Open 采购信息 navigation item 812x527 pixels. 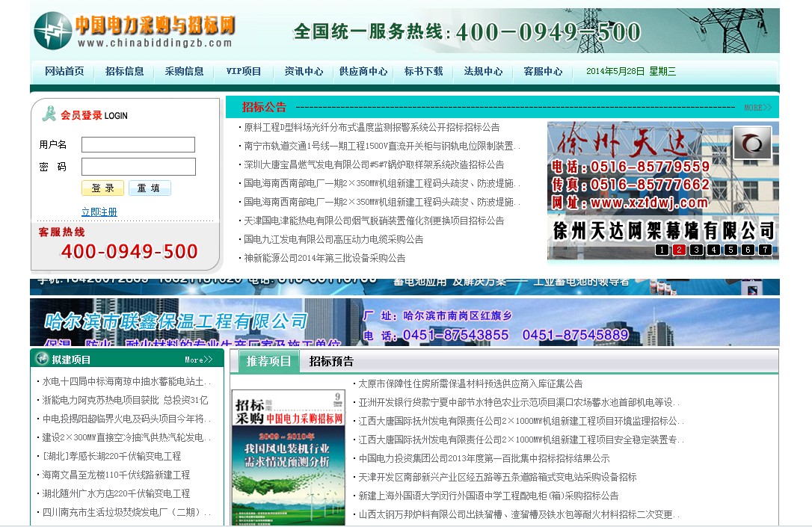tap(185, 72)
